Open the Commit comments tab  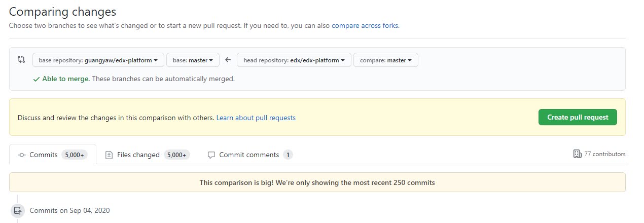coord(249,155)
